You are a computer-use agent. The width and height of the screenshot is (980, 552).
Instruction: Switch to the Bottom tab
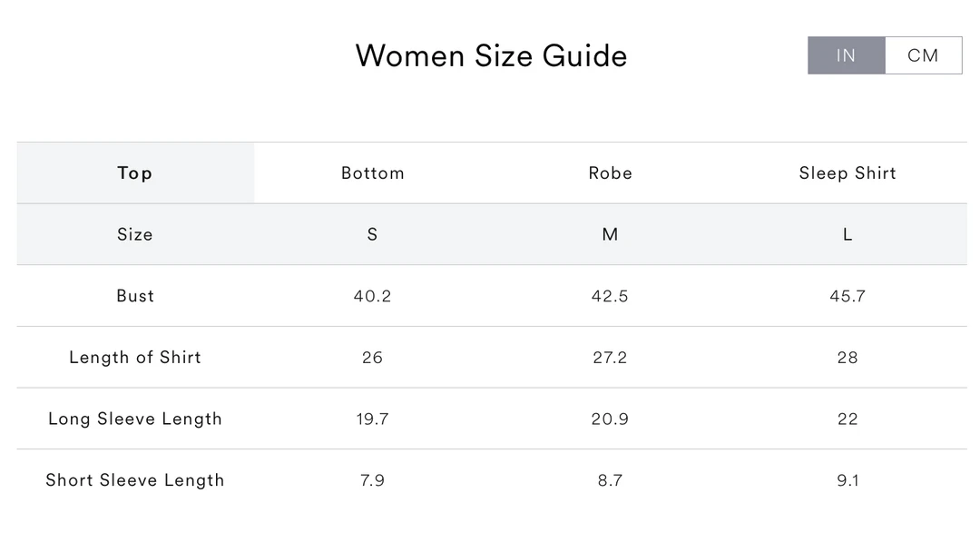click(373, 173)
